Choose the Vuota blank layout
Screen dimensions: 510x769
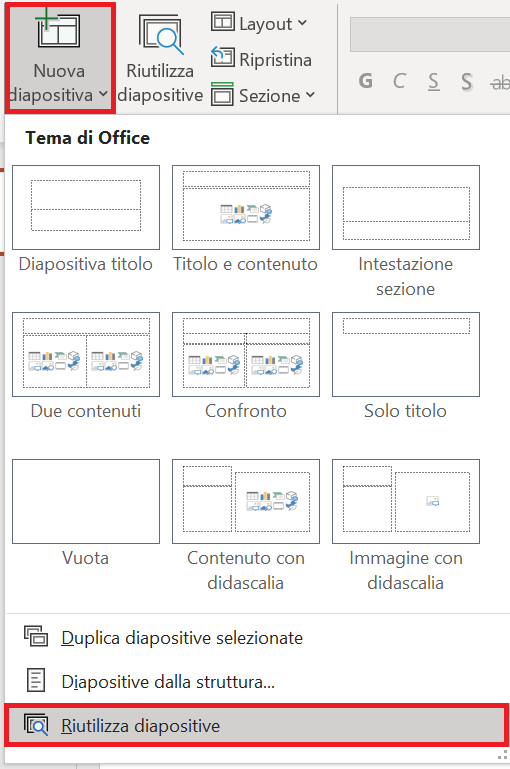click(86, 501)
